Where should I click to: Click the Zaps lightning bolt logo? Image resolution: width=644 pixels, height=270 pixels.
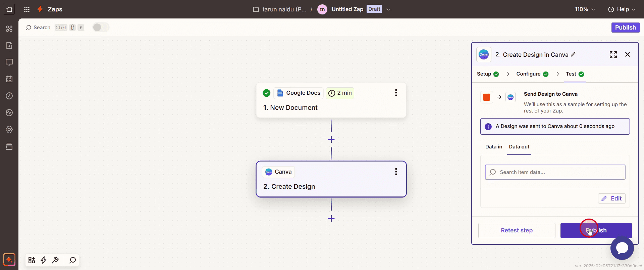[40, 9]
